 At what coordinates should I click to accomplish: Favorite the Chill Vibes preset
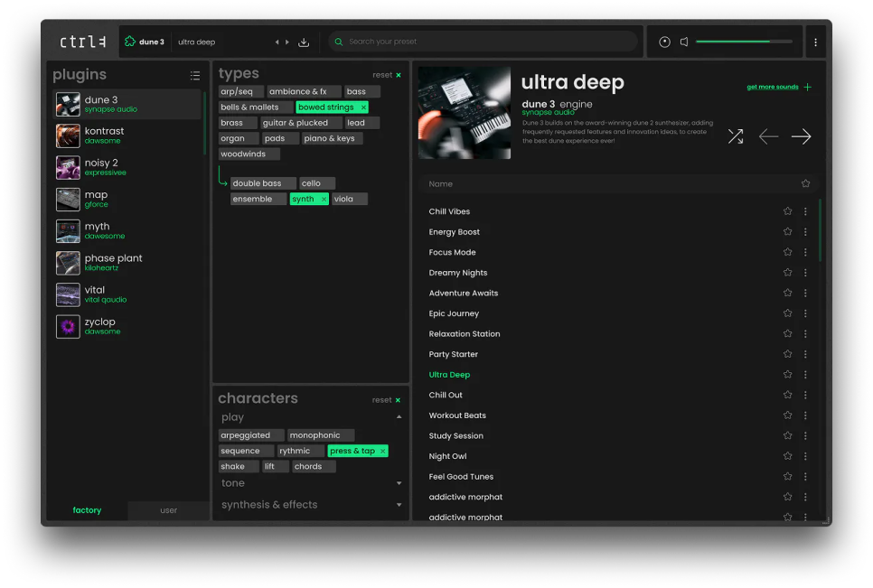pos(787,211)
